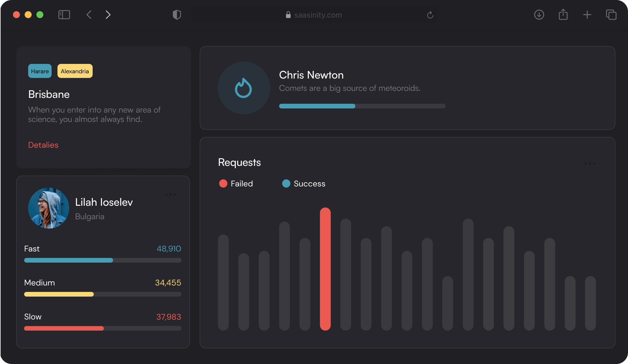Toggle the Success legend item
This screenshot has height=364, width=628.
[304, 183]
